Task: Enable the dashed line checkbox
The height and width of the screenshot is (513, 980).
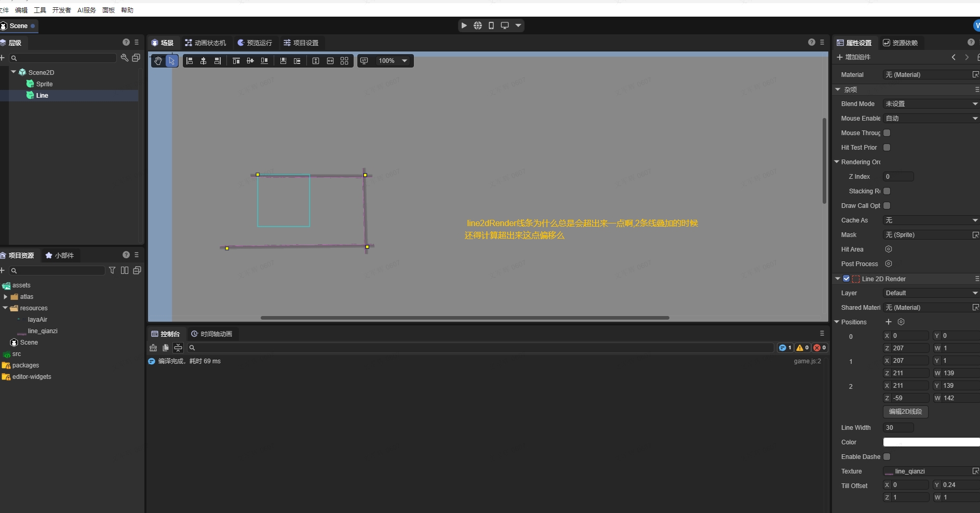Action: 887,457
